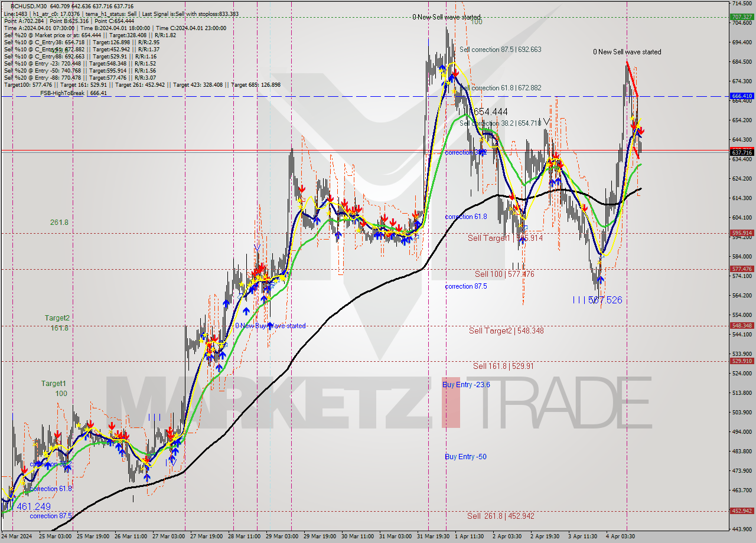The width and height of the screenshot is (756, 543).
Task: Click the 503.900 price axis tick
Action: (x=742, y=413)
